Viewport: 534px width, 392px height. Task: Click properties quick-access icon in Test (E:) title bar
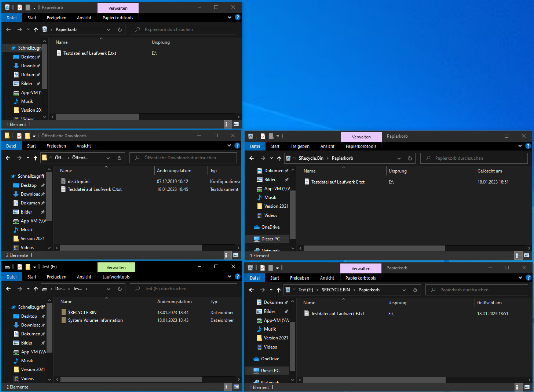[x=20, y=267]
